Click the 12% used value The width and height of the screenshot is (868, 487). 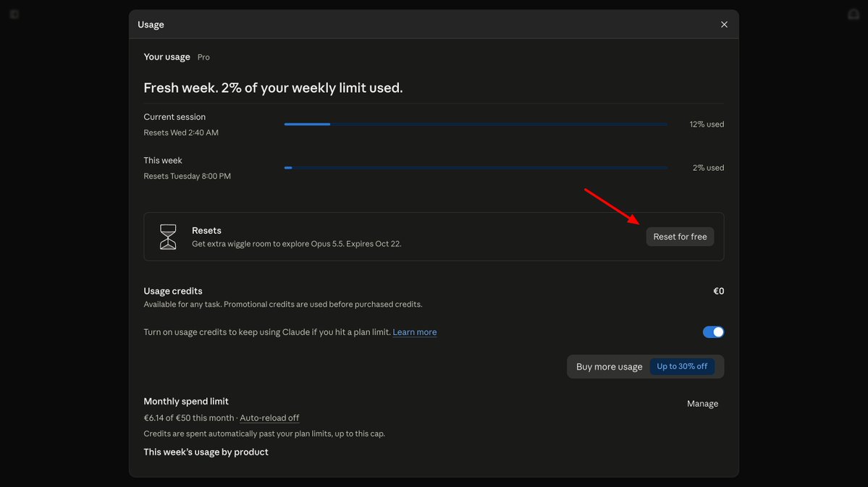tap(707, 124)
